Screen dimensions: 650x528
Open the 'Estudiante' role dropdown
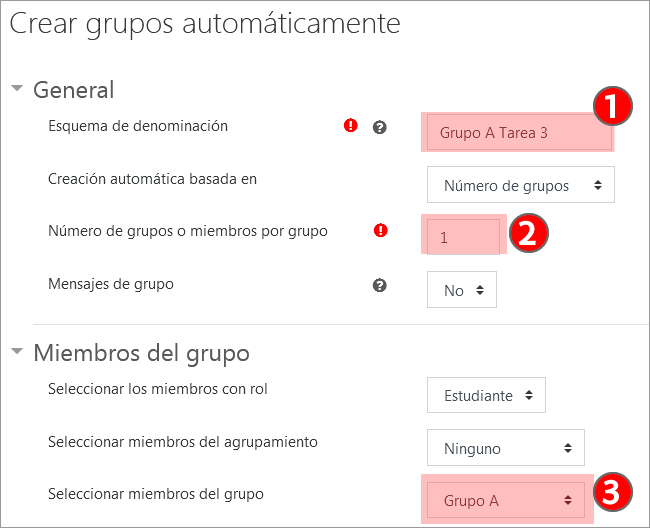(486, 395)
